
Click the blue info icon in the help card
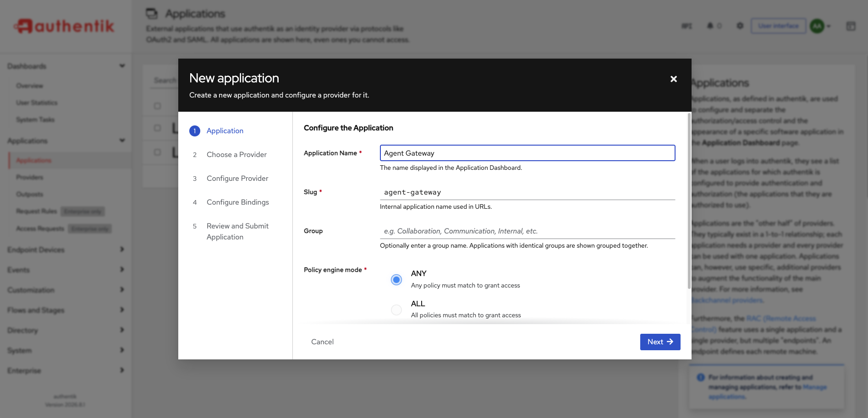pyautogui.click(x=701, y=377)
